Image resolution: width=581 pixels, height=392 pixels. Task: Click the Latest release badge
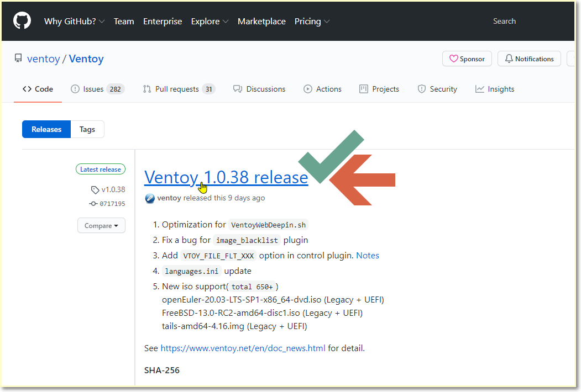coord(101,169)
